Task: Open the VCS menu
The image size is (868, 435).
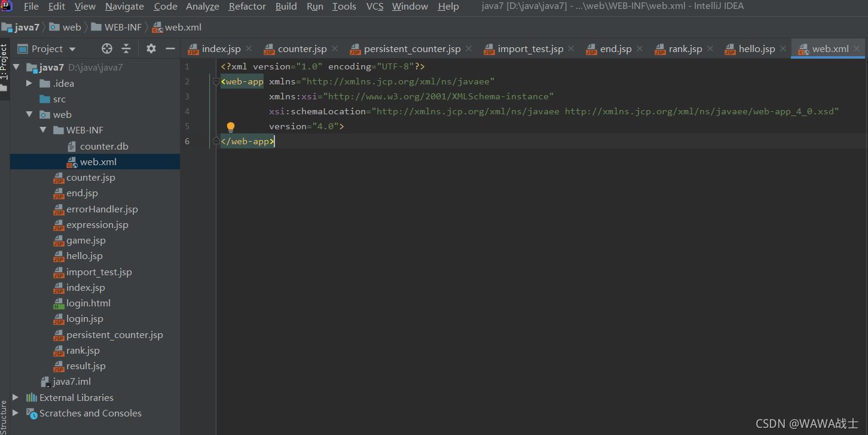Action: tap(374, 7)
